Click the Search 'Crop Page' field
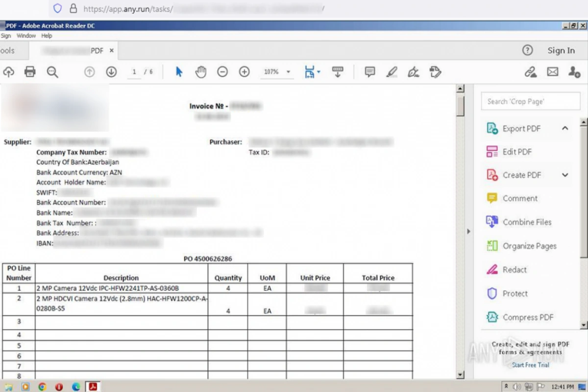Image resolution: width=588 pixels, height=392 pixels. 530,101
